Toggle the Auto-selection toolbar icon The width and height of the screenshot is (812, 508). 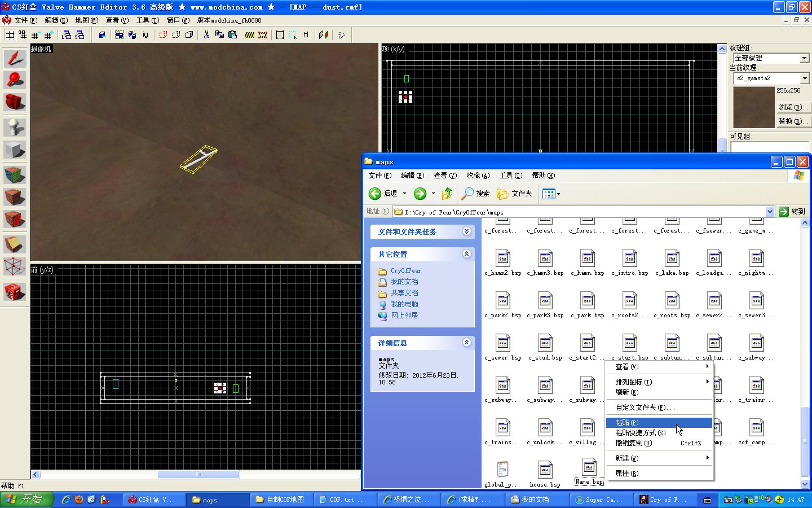point(293,35)
